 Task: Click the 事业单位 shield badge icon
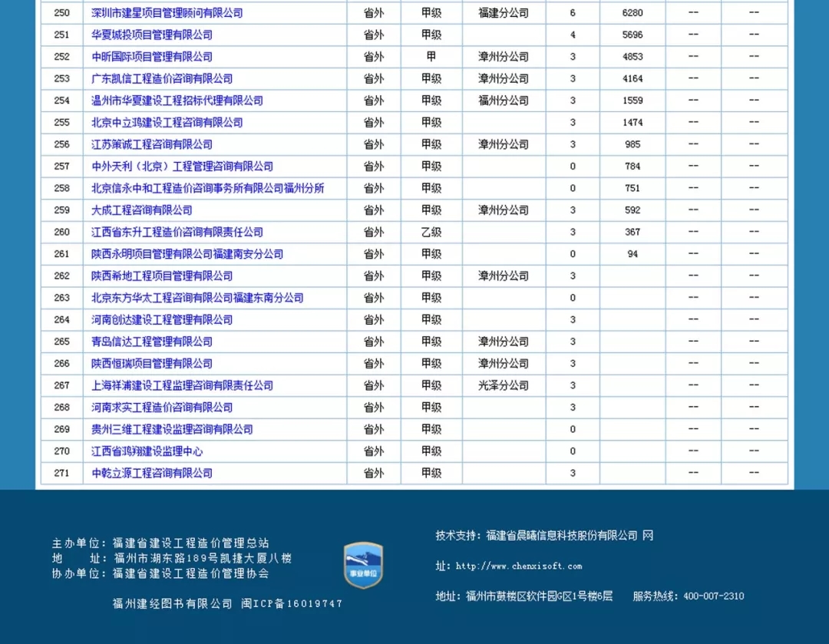[x=363, y=565]
